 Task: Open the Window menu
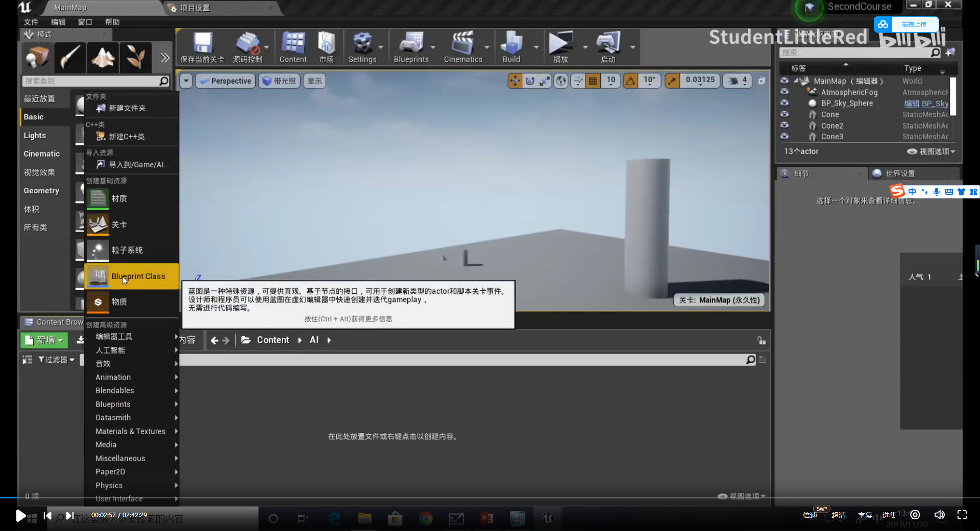(85, 22)
